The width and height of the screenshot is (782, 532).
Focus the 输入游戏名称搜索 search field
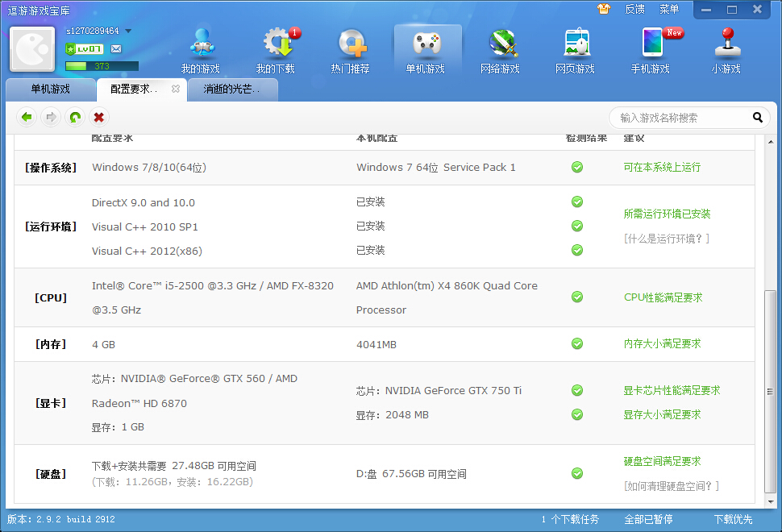point(684,118)
